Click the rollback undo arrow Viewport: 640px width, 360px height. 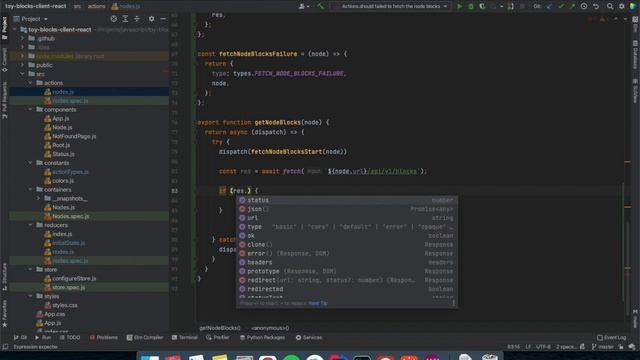tap(596, 6)
